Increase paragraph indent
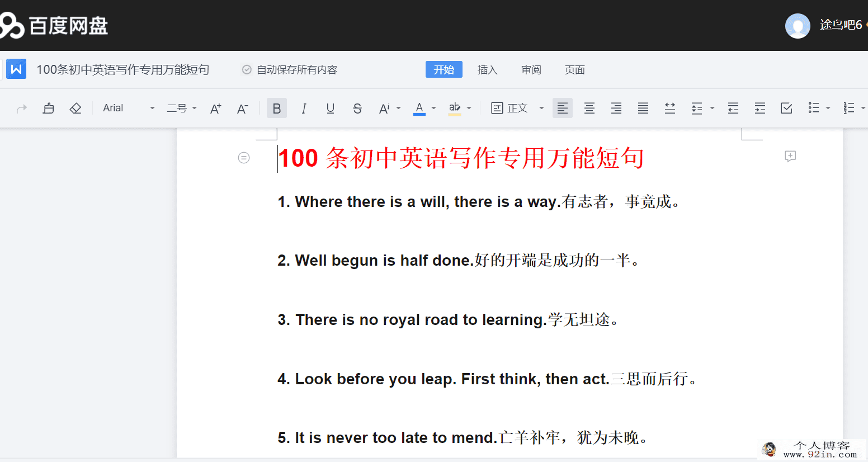The width and height of the screenshot is (868, 462). 760,109
